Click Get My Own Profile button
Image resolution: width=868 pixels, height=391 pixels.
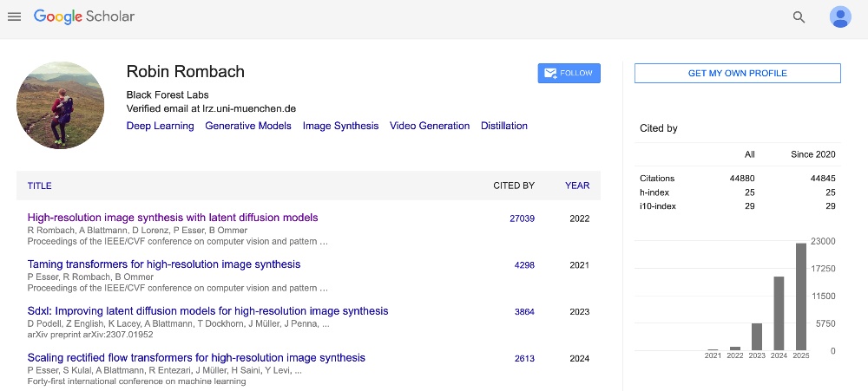click(x=737, y=74)
